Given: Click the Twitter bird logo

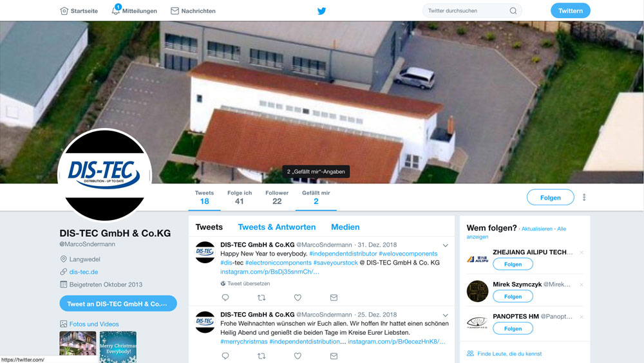Looking at the screenshot, I should coord(321,11).
